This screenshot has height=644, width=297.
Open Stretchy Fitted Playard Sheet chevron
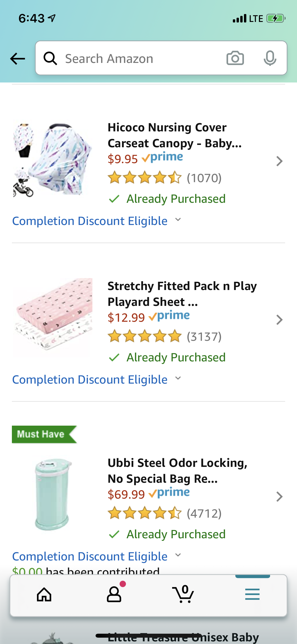[279, 320]
